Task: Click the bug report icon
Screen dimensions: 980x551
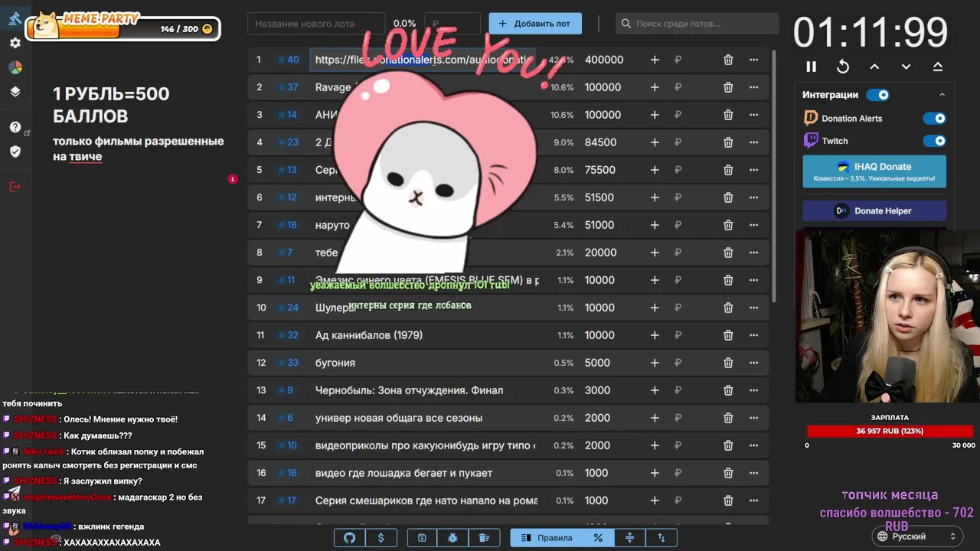Action: 452,538
